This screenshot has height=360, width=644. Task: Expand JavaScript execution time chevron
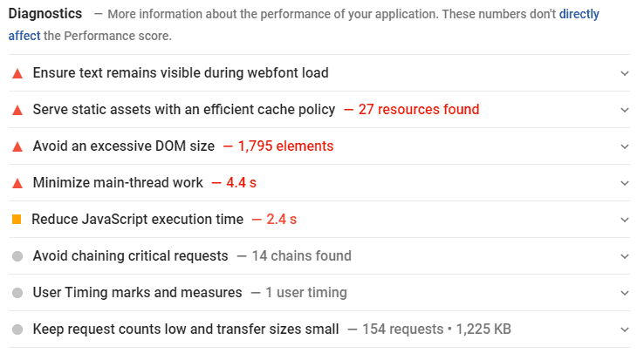click(x=625, y=220)
